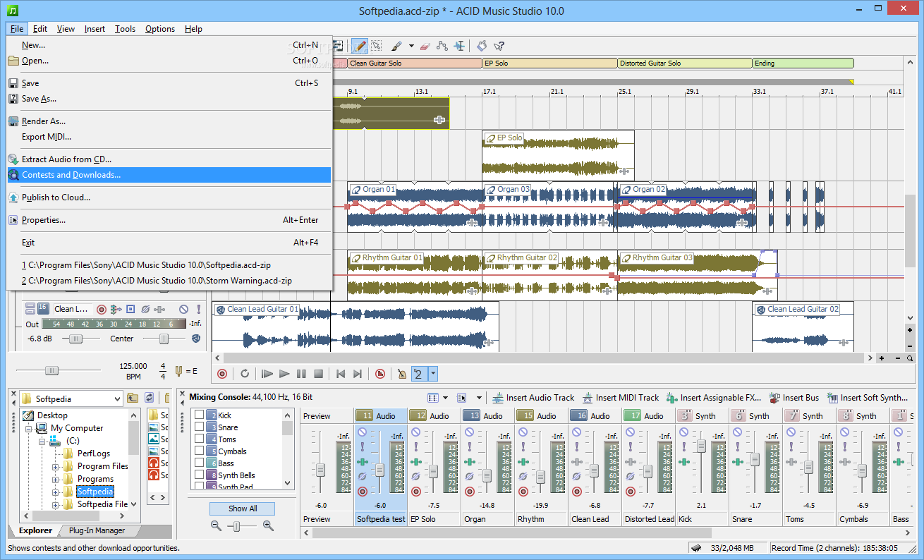Tick the Snare checkbox in the channel list
The height and width of the screenshot is (560, 924).
[200, 427]
